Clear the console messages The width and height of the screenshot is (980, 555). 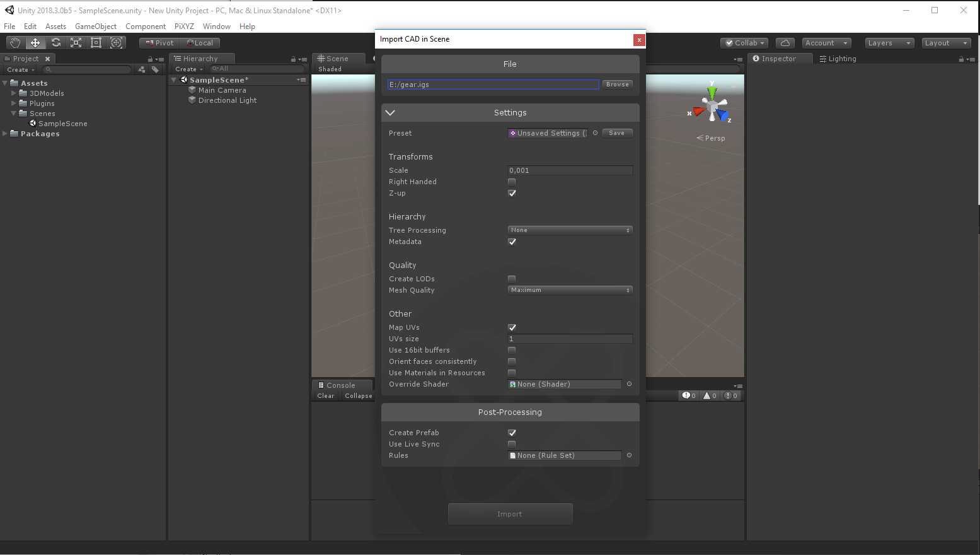[x=326, y=396]
